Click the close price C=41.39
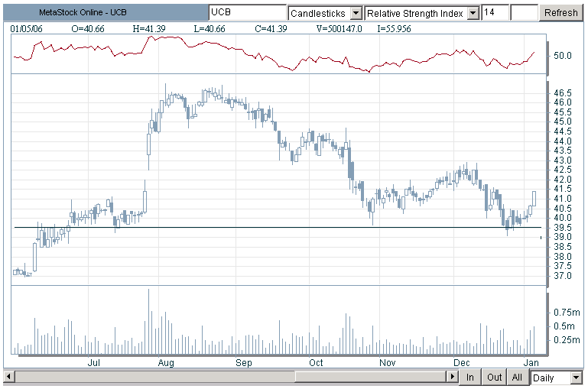The height and width of the screenshot is (389, 588). 271,29
